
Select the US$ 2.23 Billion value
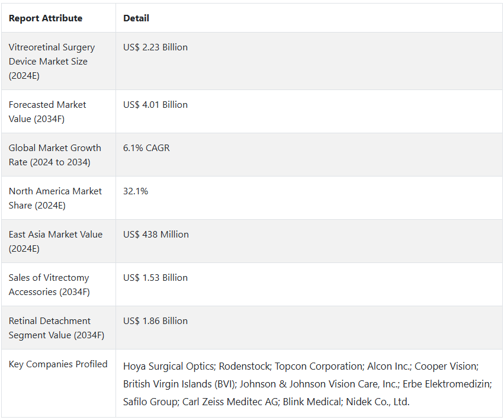coord(155,47)
